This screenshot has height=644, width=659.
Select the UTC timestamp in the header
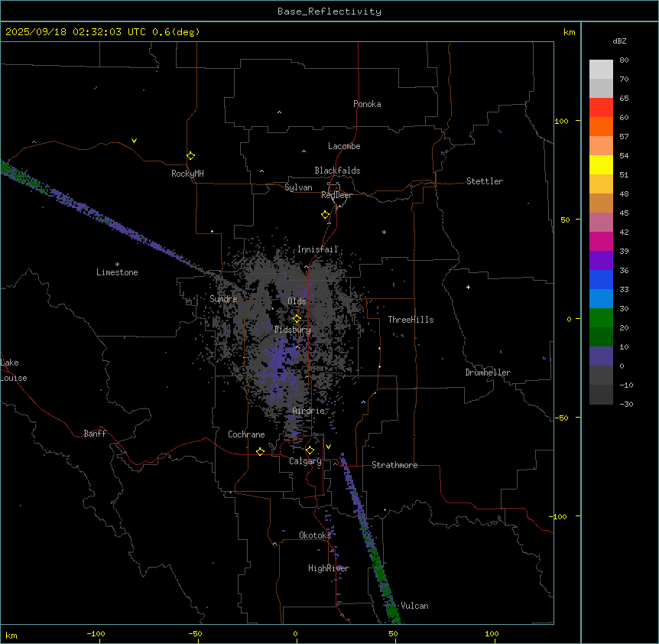[102, 32]
